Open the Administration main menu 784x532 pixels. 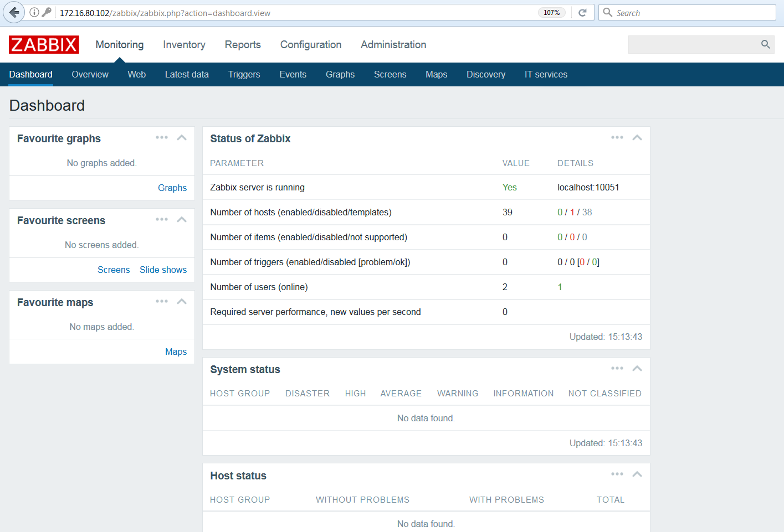pyautogui.click(x=393, y=45)
